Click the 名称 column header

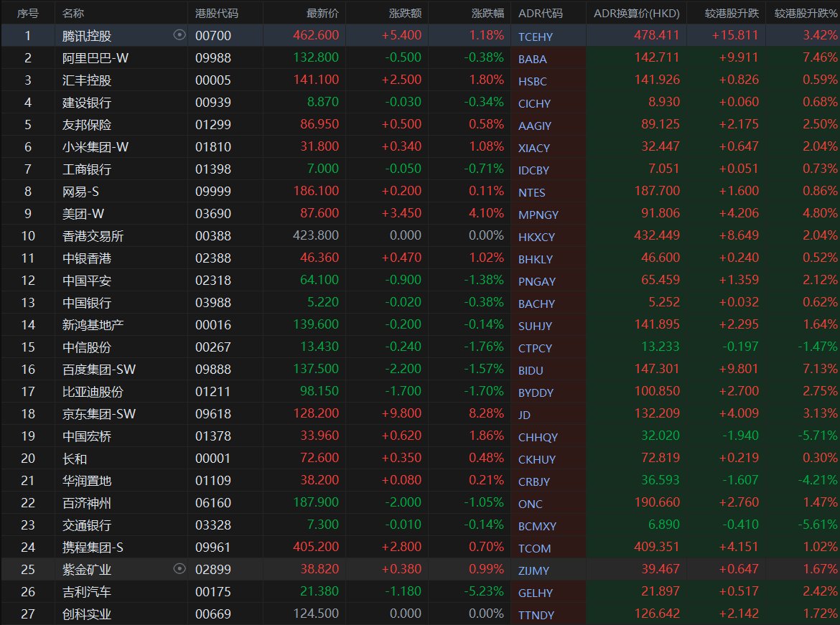tap(73, 14)
